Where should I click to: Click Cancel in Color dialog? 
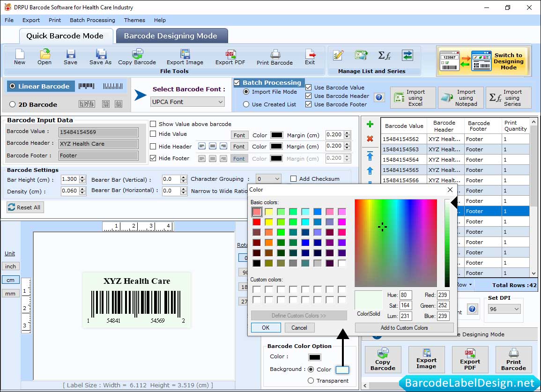[299, 327]
